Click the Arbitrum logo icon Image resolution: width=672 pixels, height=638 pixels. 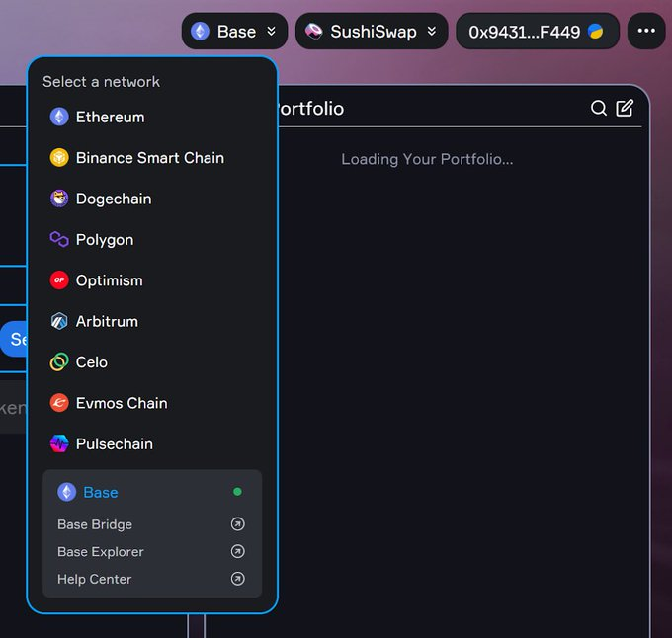click(59, 321)
